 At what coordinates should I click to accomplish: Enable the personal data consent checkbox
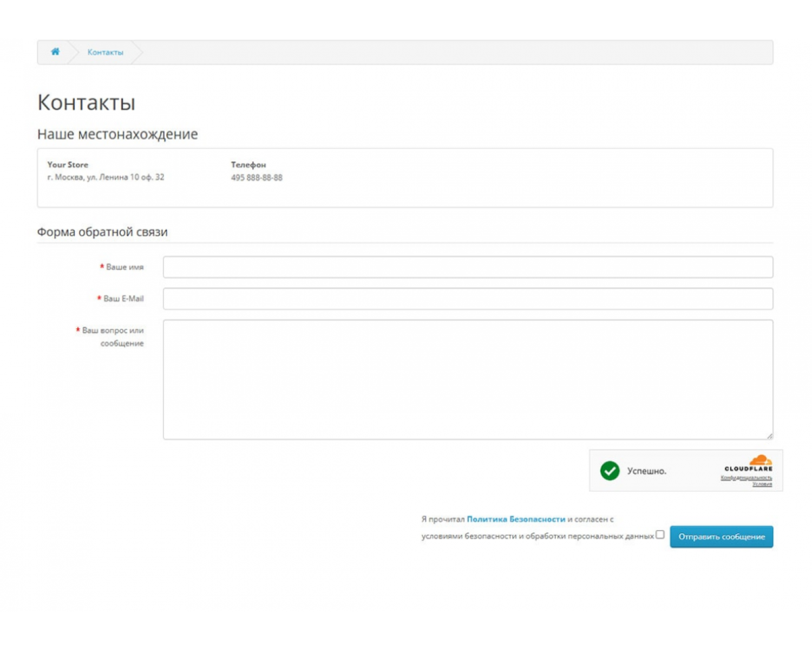pos(659,535)
